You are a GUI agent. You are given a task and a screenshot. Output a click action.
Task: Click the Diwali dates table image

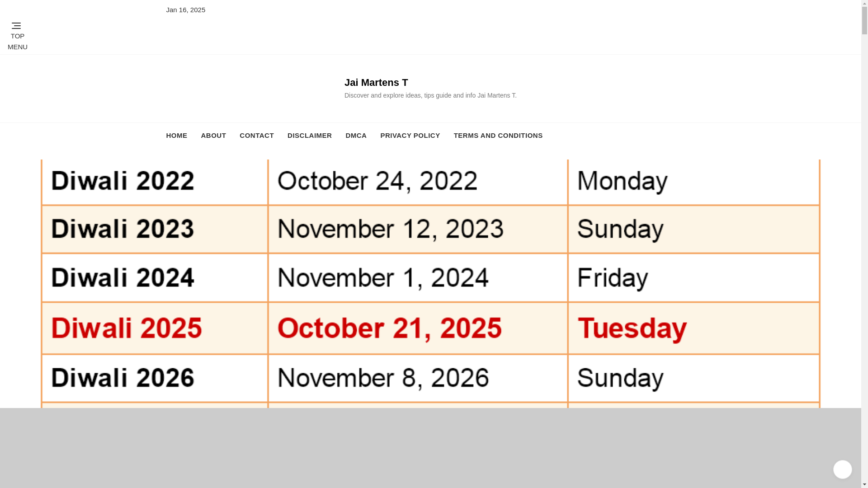[430, 283]
